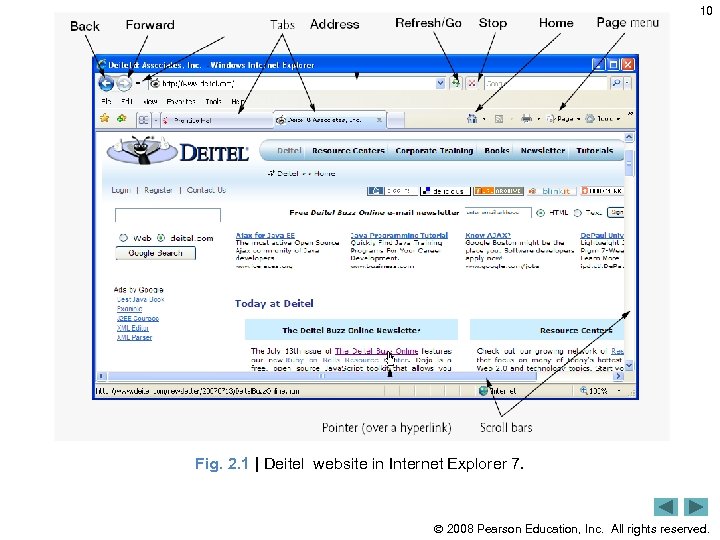This screenshot has height=540, width=720.
Task: Open the Page menu on the command bar
Action: click(563, 119)
